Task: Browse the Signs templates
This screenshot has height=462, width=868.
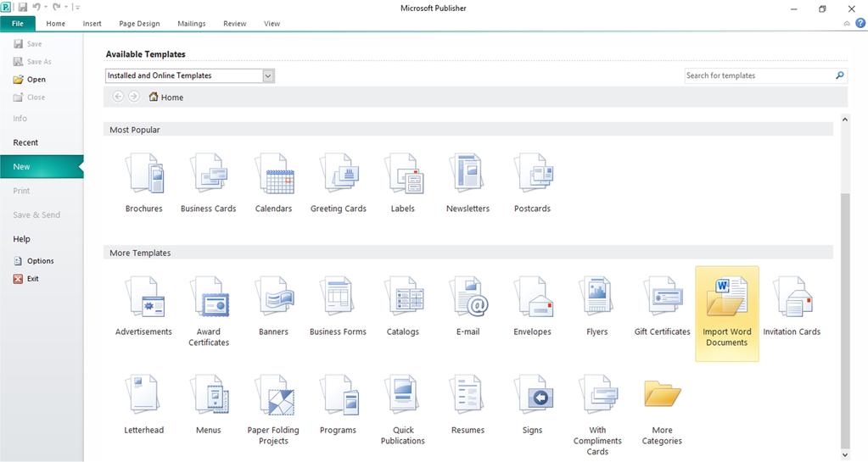Action: [x=533, y=404]
